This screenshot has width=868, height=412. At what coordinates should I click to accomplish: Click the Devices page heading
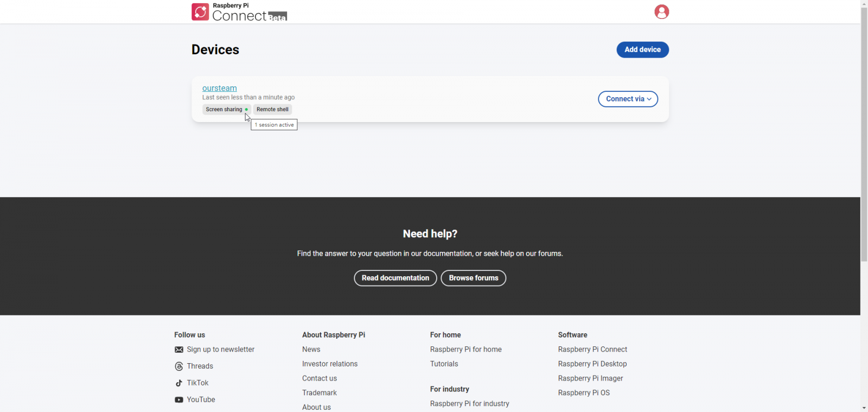(x=215, y=49)
